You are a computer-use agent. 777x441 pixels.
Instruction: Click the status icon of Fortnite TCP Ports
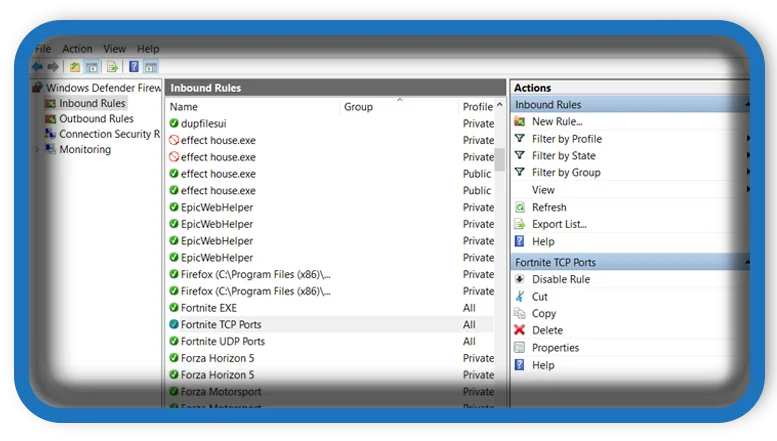(174, 324)
